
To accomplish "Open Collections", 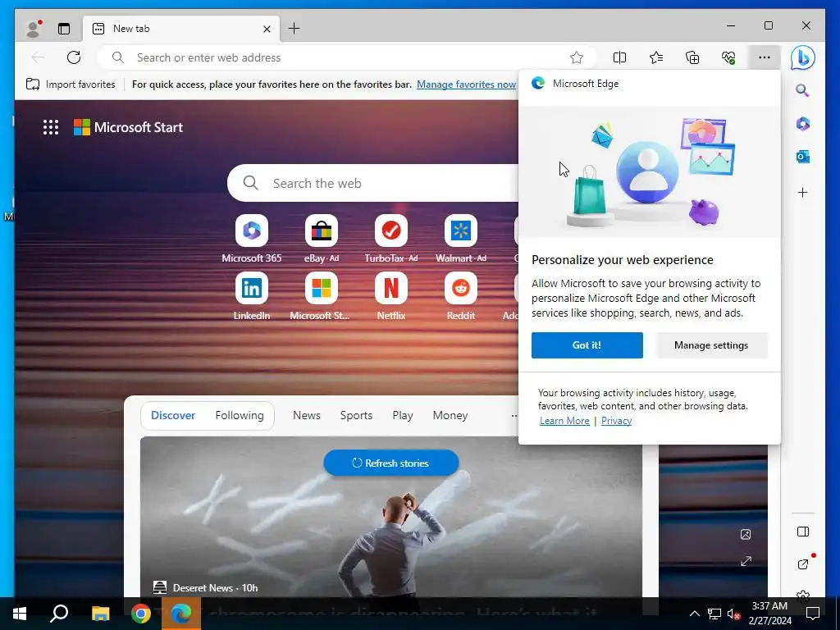I will (x=692, y=57).
